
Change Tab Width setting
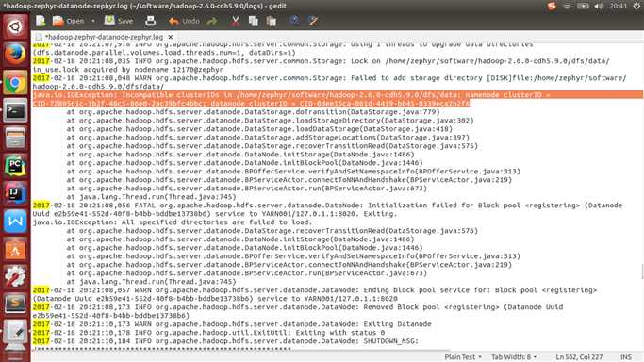(x=514, y=357)
